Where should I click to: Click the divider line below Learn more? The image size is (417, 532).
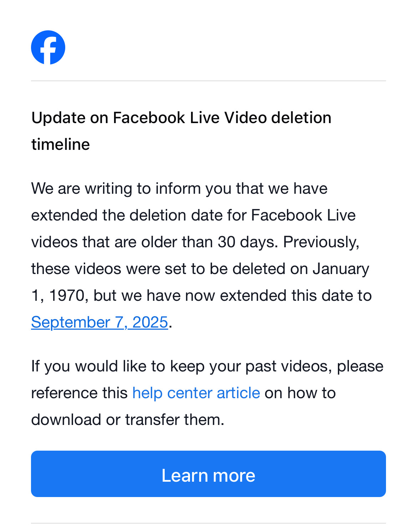(x=208, y=523)
